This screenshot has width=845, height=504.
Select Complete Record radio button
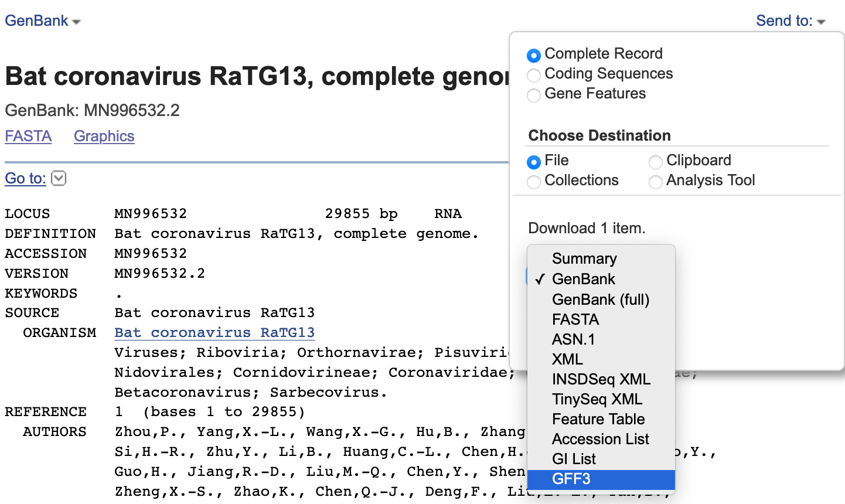pyautogui.click(x=533, y=56)
